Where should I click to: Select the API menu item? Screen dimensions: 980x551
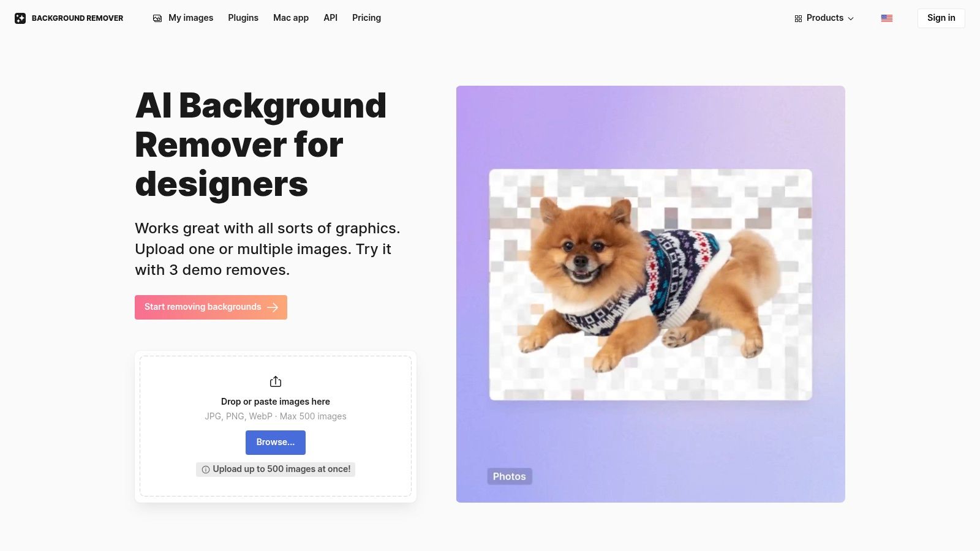(330, 18)
